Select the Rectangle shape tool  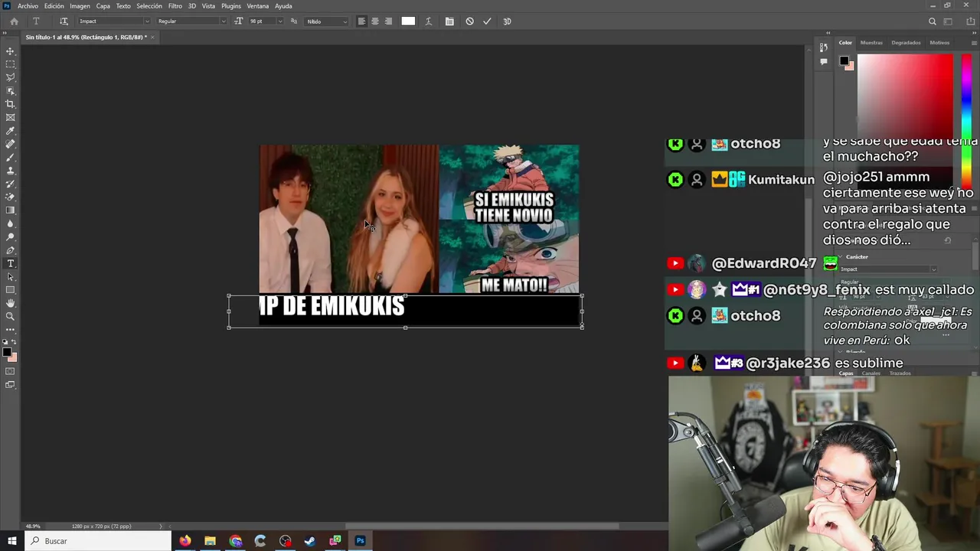10,290
